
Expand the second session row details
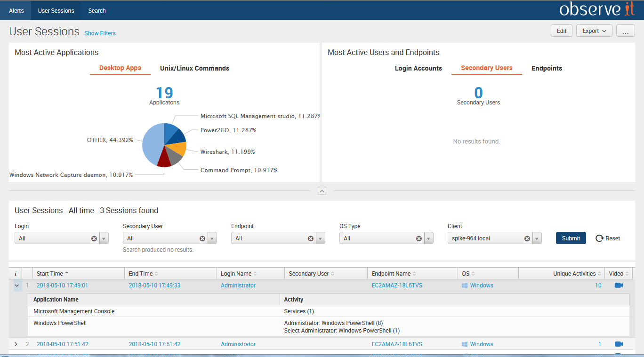click(x=16, y=344)
